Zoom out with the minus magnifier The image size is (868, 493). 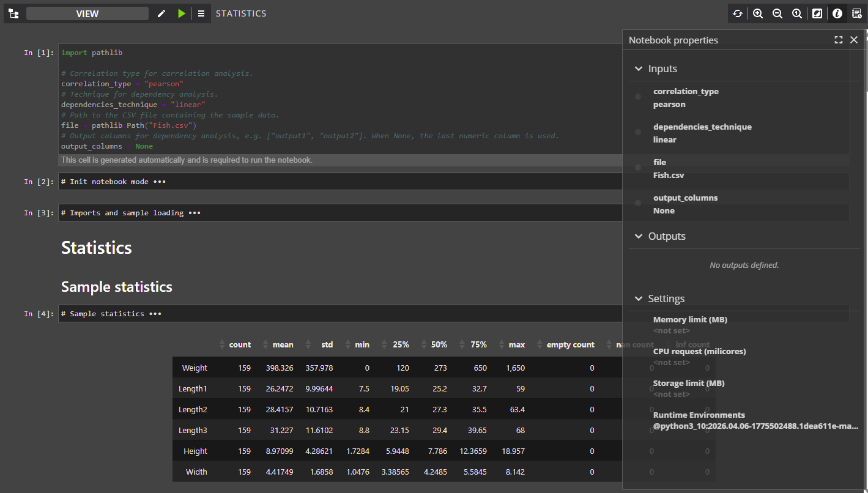(777, 13)
